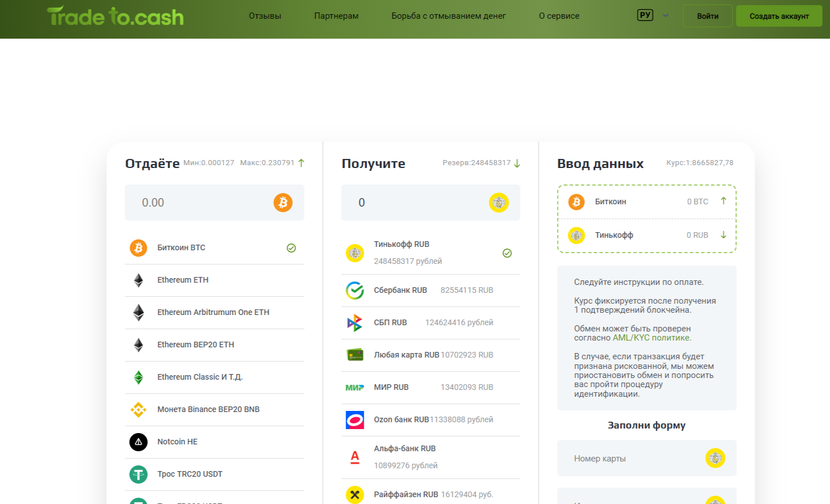Click the black Notcoin icon
This screenshot has height=504, width=830.
click(138, 442)
